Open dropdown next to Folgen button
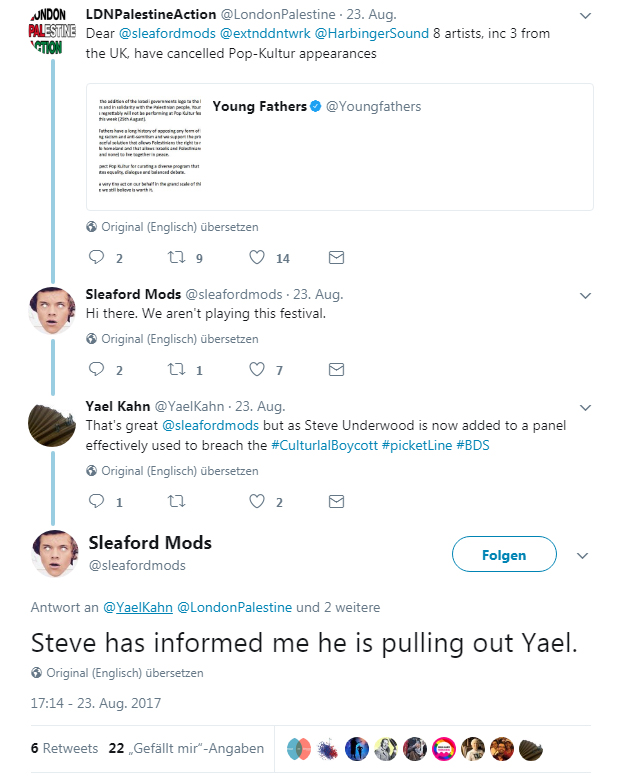Screen dimensions: 626x778 click(583, 554)
